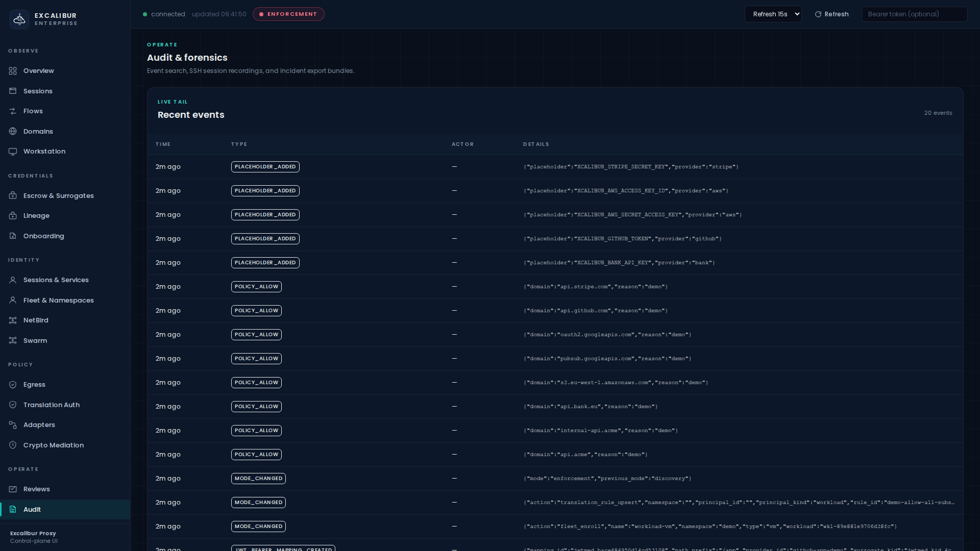Click the refresh circular arrow icon
This screenshot has height=551, width=980.
(818, 14)
